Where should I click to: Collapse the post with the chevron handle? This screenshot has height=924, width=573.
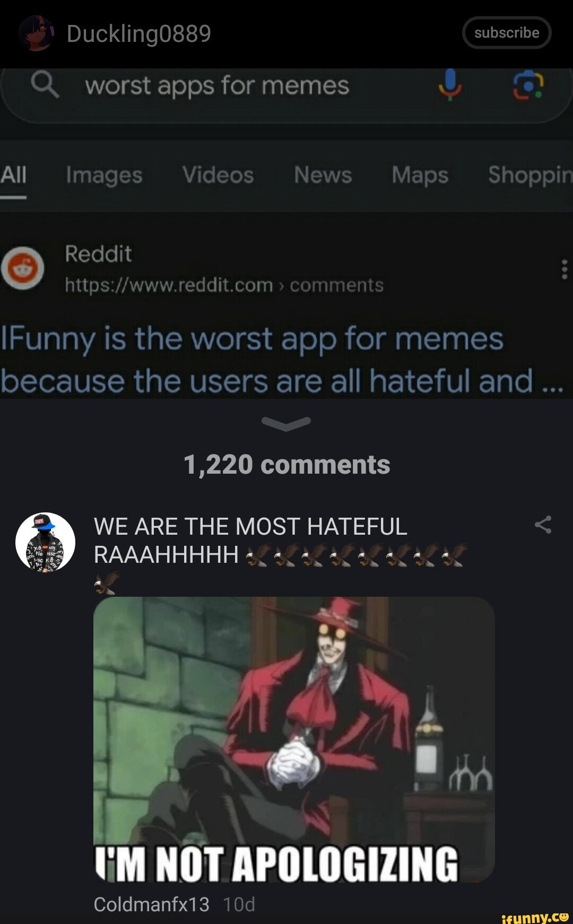coord(286,423)
